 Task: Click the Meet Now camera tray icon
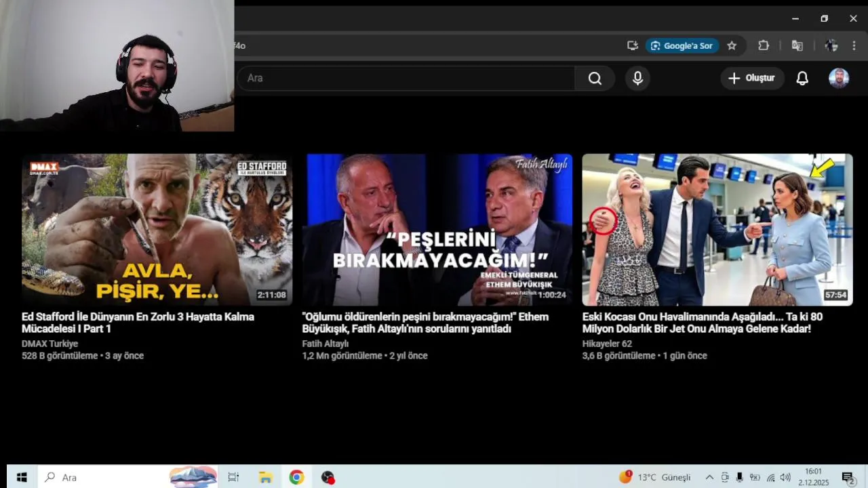click(725, 477)
